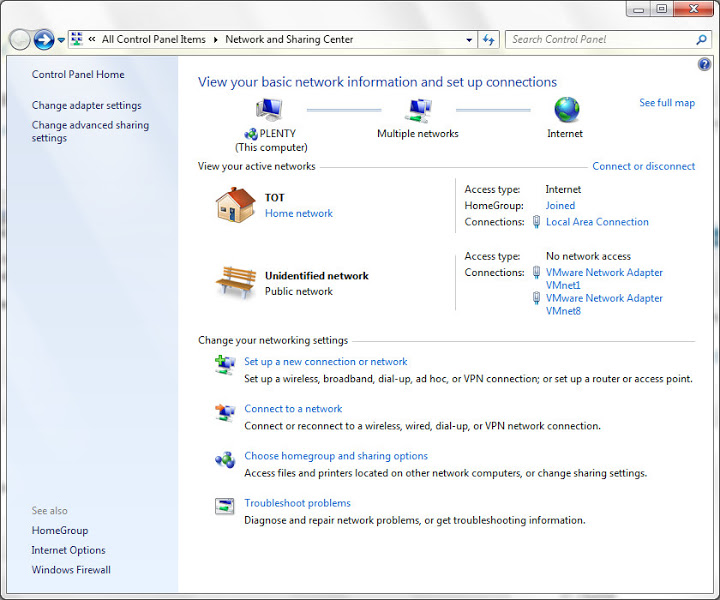This screenshot has width=720, height=600.
Task: Expand the address bar history dropdown
Action: (469, 40)
